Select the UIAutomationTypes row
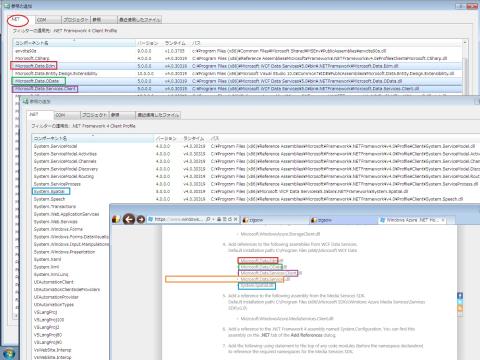 coord(71,305)
